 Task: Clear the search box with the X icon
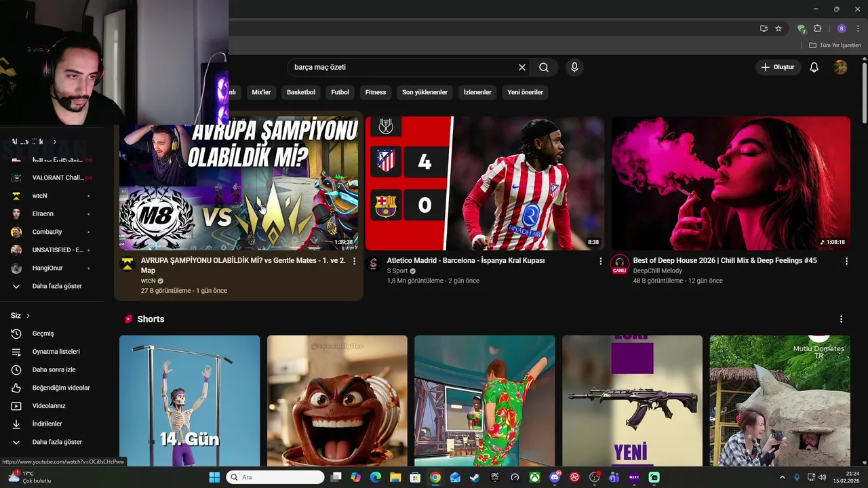pos(522,67)
